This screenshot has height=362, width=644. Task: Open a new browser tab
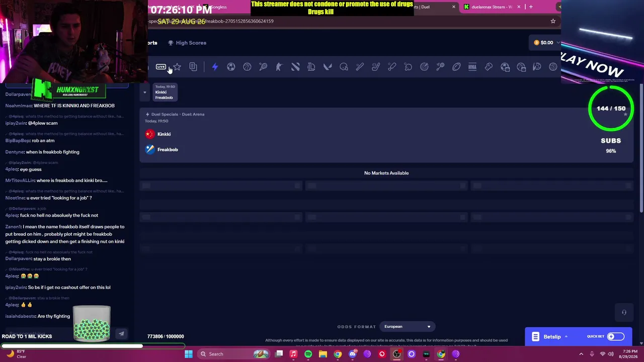click(531, 7)
